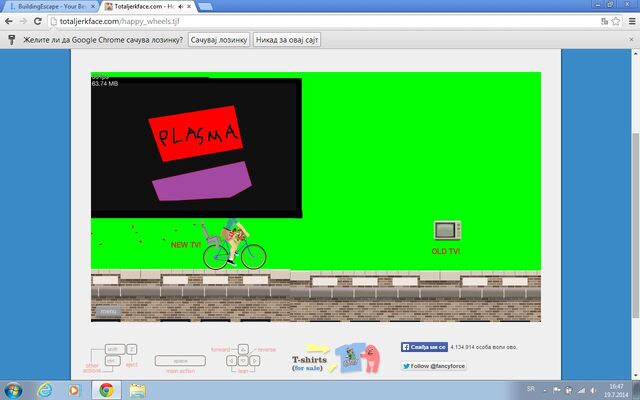
Task: Open the T-shirts for sale link
Action: coord(309,363)
